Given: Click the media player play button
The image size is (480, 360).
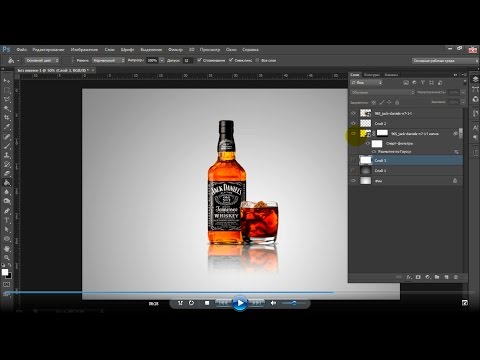Looking at the screenshot, I should [x=240, y=303].
